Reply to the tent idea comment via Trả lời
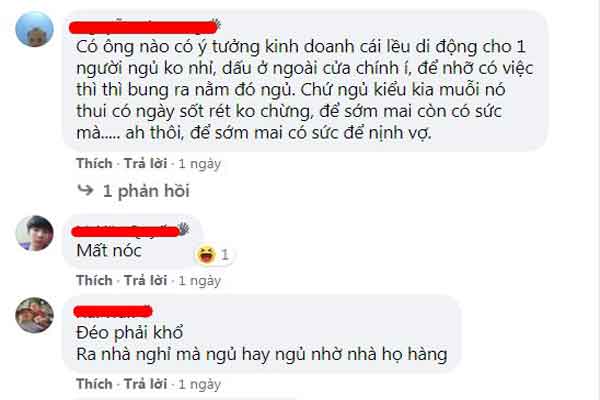Image resolution: width=600 pixels, height=400 pixels. point(145,163)
